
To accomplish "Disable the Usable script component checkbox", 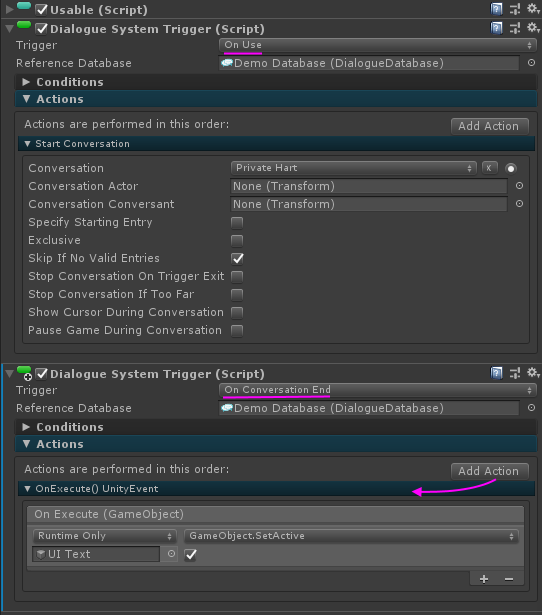I will click(x=41, y=9).
